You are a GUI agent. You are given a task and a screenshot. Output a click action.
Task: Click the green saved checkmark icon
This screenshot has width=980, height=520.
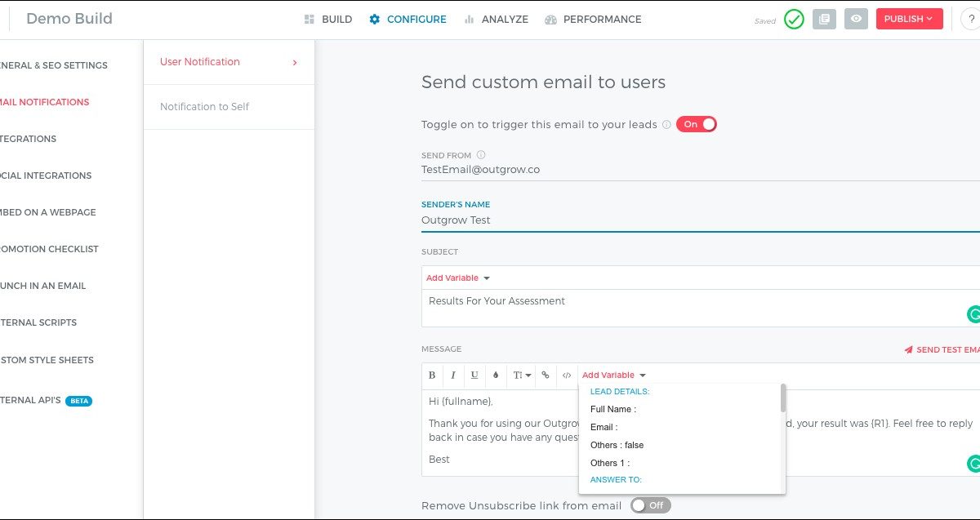click(x=794, y=20)
